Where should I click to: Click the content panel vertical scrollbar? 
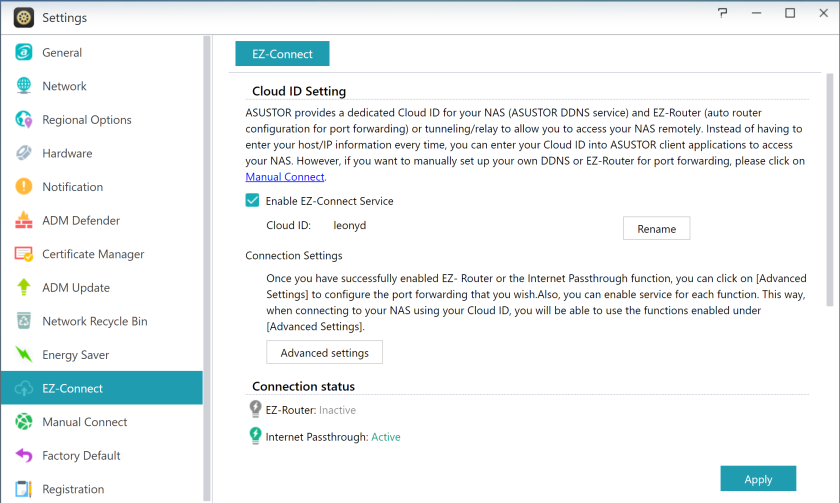pos(830,190)
